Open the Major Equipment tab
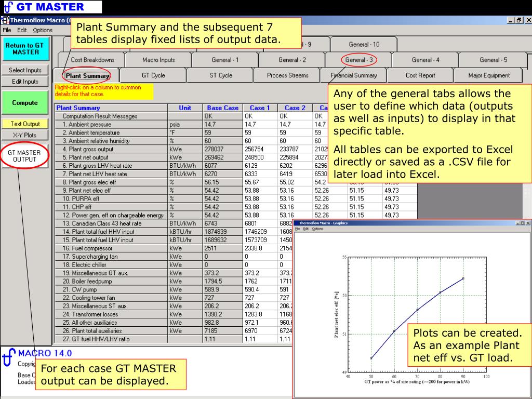Image resolution: width=532 pixels, height=399 pixels. [x=489, y=75]
